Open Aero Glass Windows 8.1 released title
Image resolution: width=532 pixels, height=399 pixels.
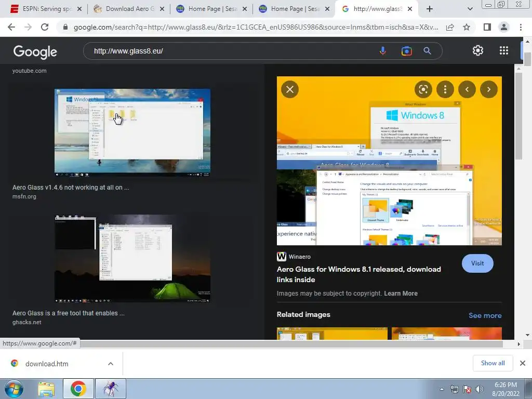[x=358, y=274]
